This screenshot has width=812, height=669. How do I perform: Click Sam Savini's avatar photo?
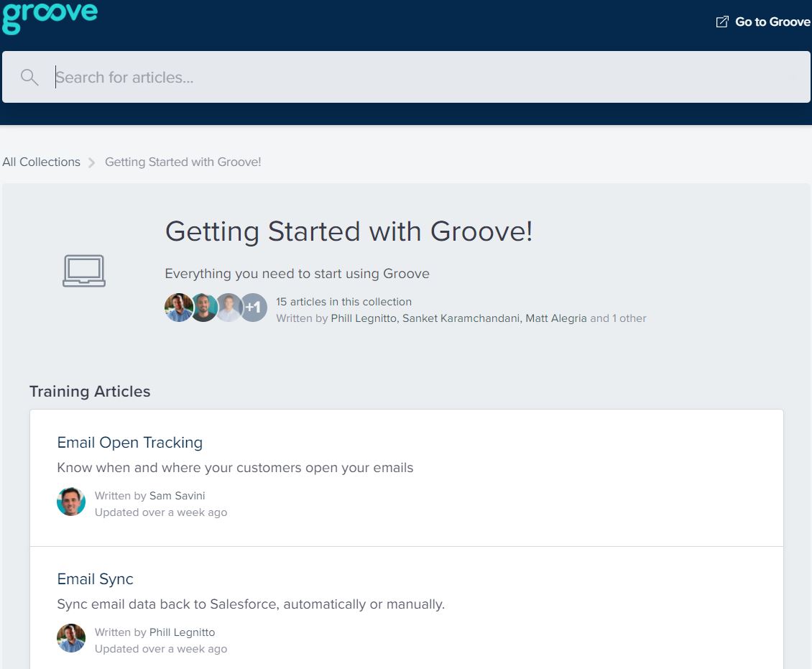71,502
